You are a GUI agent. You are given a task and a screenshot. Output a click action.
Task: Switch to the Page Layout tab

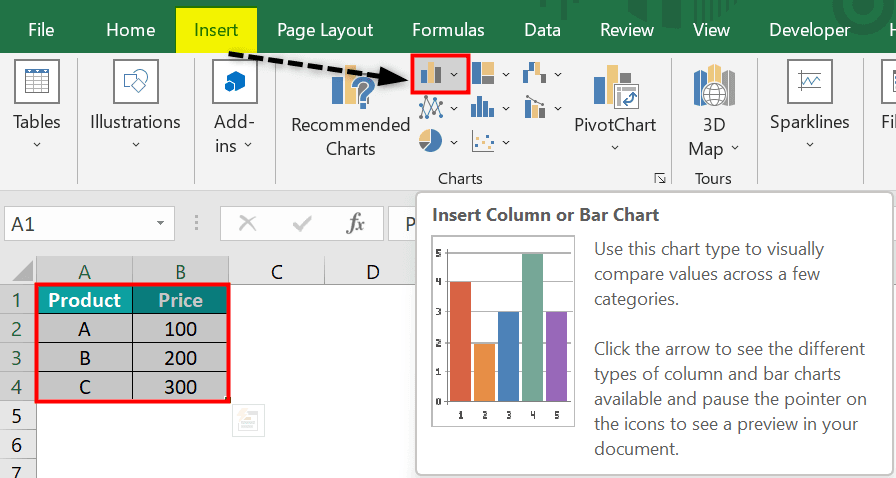click(325, 30)
